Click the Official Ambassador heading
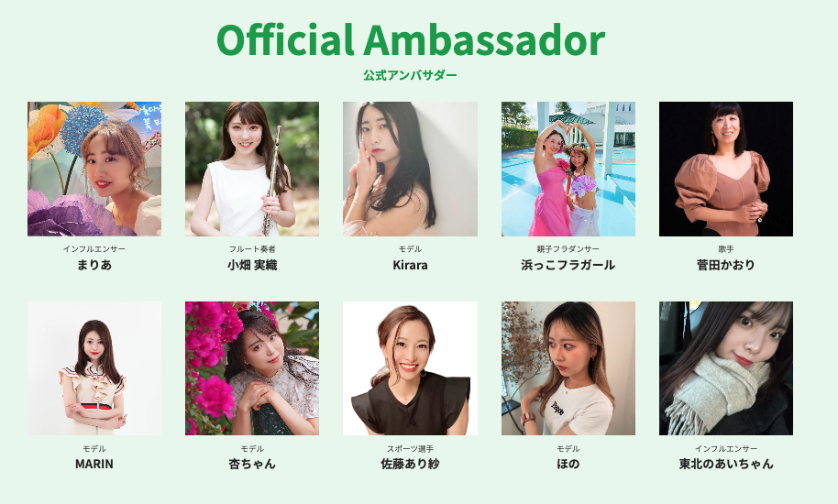Image resolution: width=838 pixels, height=504 pixels. [411, 40]
